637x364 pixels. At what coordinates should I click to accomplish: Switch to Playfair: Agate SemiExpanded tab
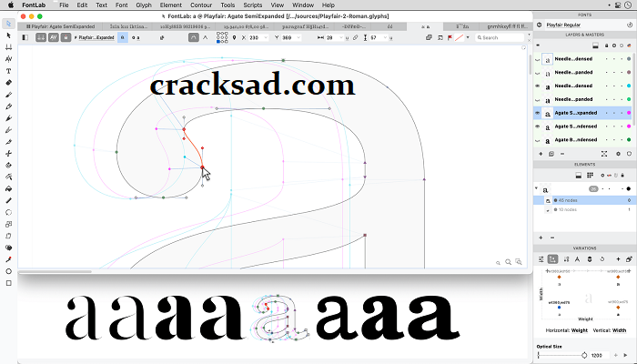(x=60, y=26)
